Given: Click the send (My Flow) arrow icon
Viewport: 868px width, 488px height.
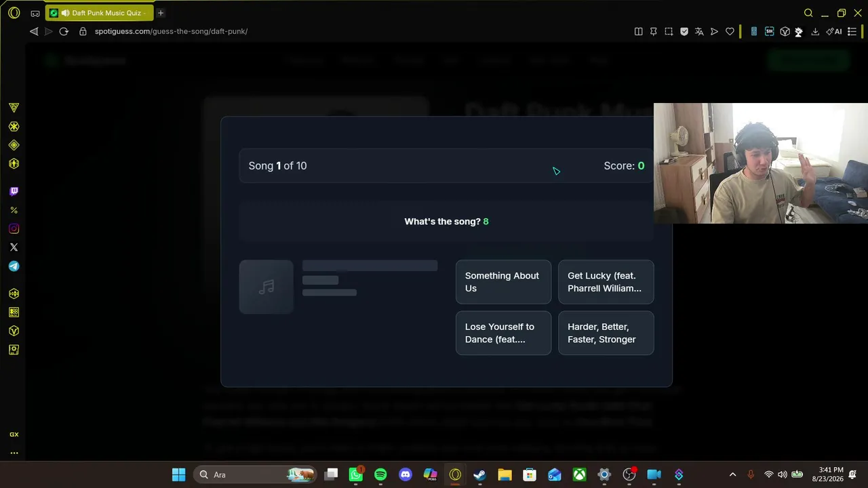Looking at the screenshot, I should click(x=714, y=31).
